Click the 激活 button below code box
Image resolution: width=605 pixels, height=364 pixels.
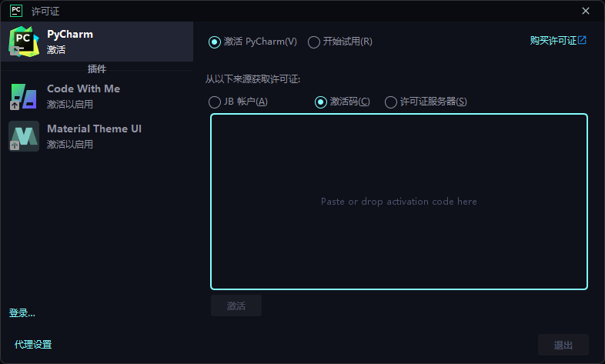tap(236, 306)
